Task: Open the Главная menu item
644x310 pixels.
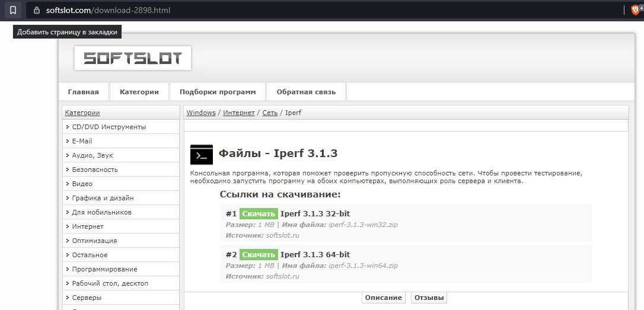Action: pyautogui.click(x=84, y=92)
